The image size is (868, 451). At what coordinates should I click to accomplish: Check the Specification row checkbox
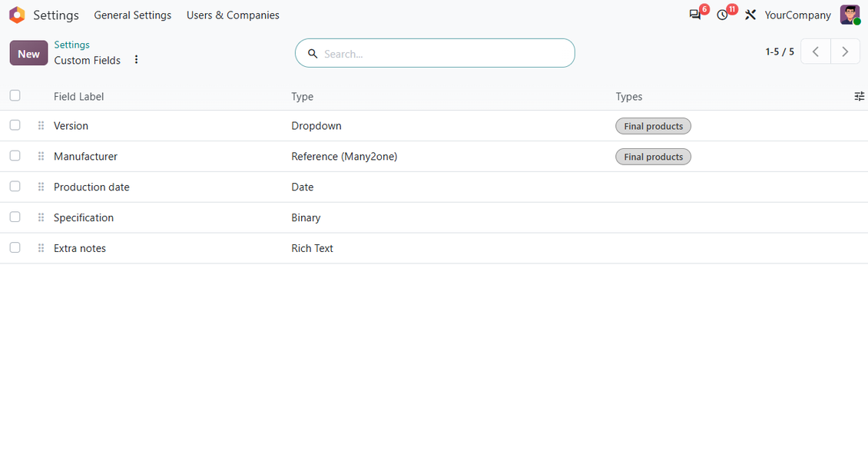click(15, 217)
